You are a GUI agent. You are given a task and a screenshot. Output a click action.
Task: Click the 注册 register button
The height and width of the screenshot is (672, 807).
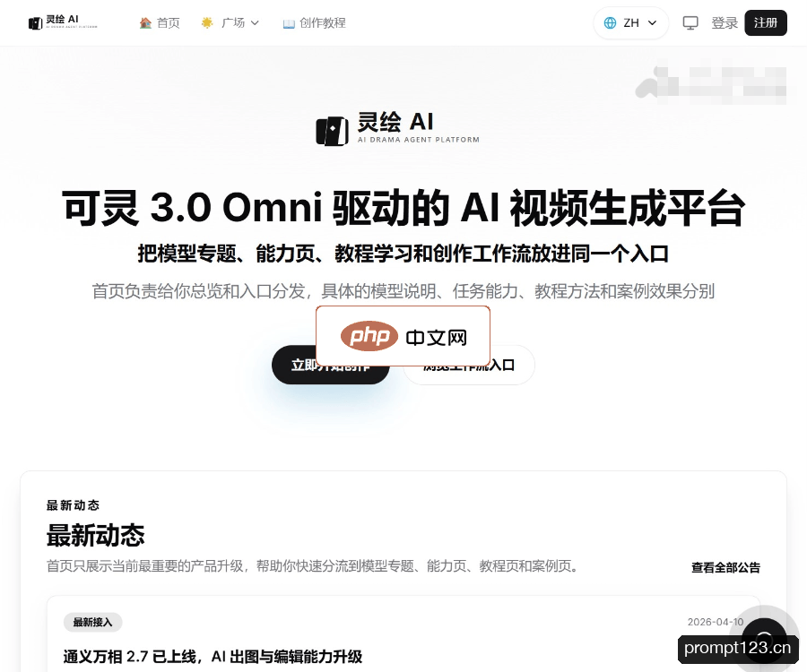click(x=766, y=22)
